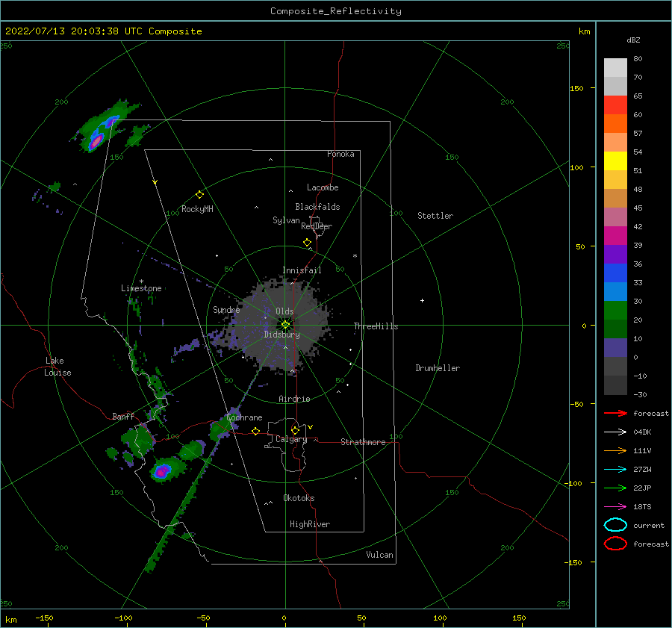
Task: Select the magenta 18TS arrow icon
Action: pyautogui.click(x=615, y=507)
